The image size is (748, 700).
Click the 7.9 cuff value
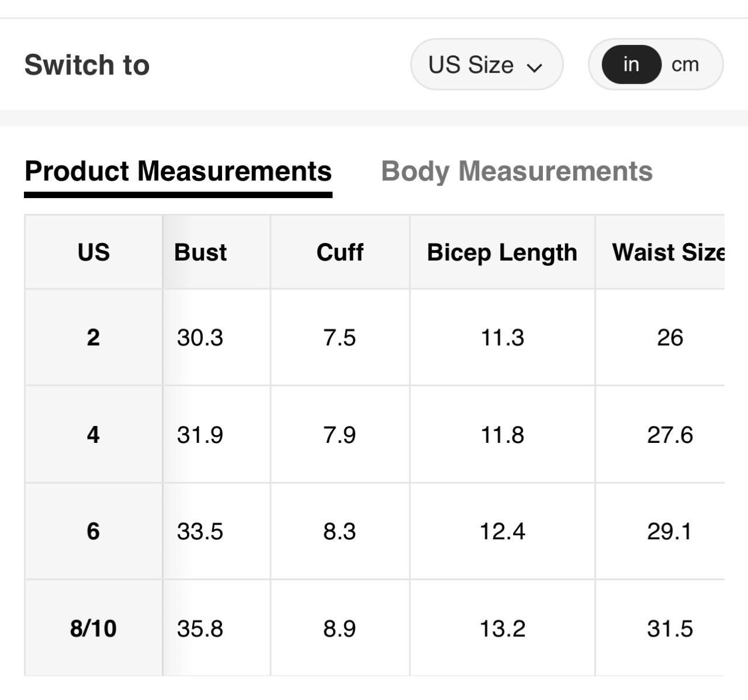(340, 435)
